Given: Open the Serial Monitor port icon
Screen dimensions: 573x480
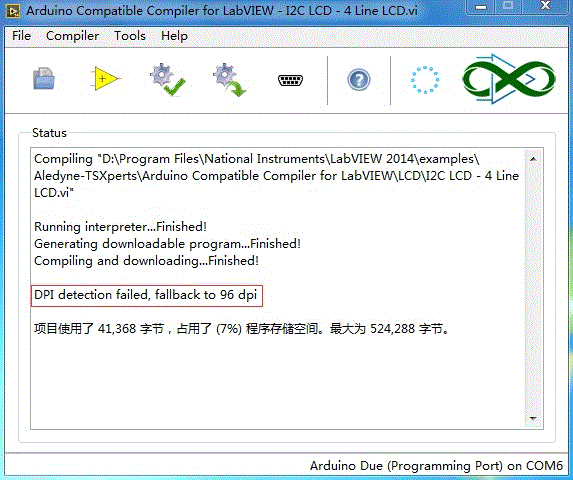Looking at the screenshot, I should (291, 80).
